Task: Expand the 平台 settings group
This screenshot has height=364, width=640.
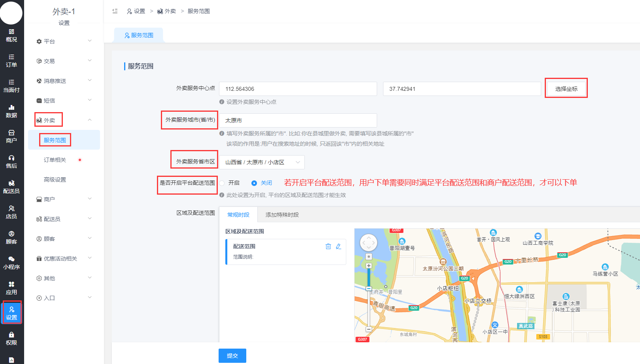Action: (64, 41)
